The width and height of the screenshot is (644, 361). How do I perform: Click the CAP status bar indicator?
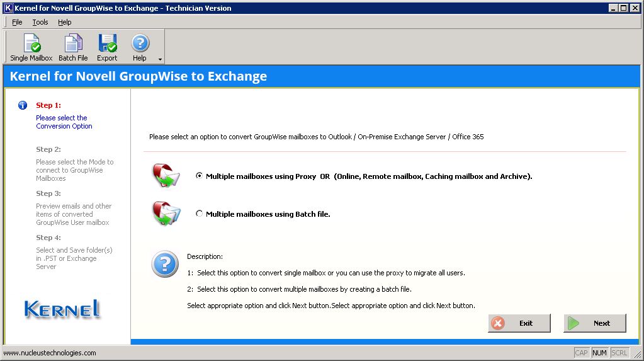click(581, 353)
